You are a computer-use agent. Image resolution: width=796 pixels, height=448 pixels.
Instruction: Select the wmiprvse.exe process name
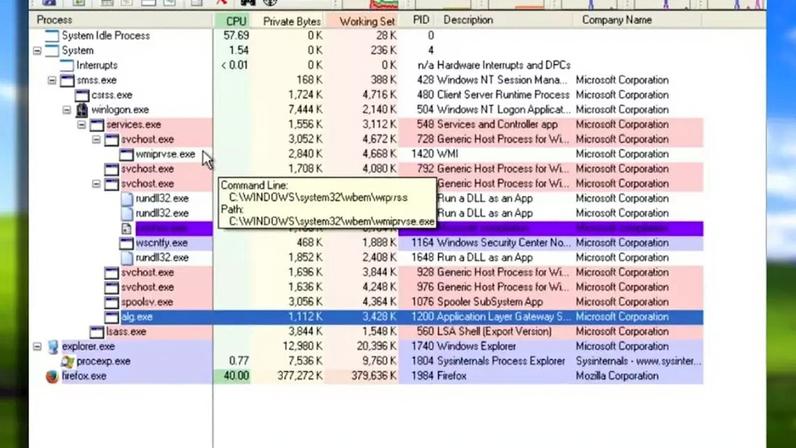coord(165,154)
